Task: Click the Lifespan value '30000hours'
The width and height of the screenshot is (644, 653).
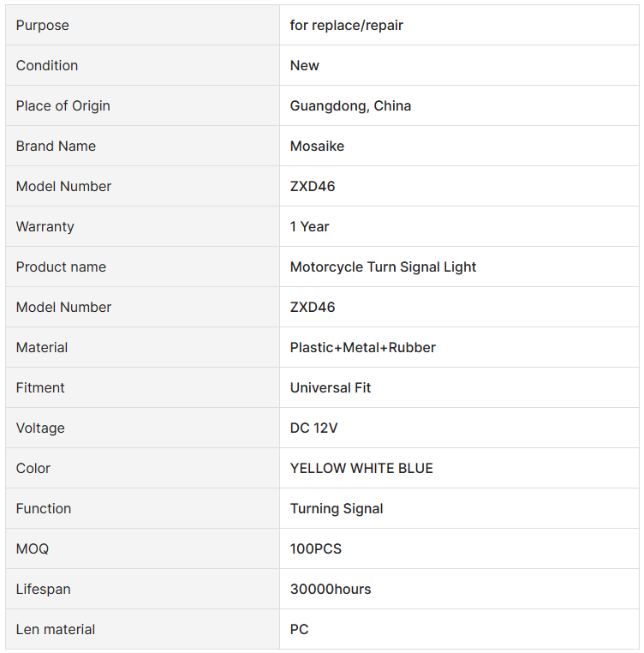Action: tap(330, 590)
